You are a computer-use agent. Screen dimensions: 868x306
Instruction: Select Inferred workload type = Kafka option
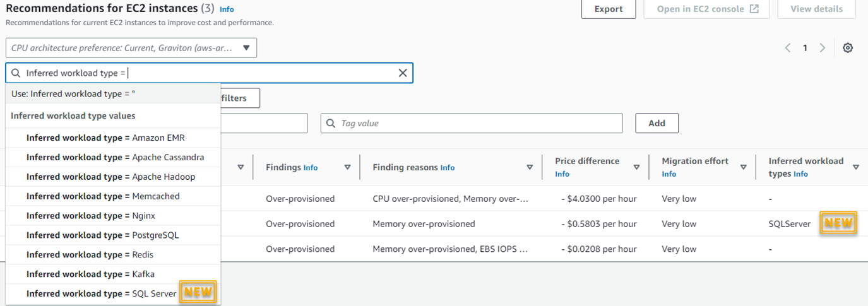90,274
